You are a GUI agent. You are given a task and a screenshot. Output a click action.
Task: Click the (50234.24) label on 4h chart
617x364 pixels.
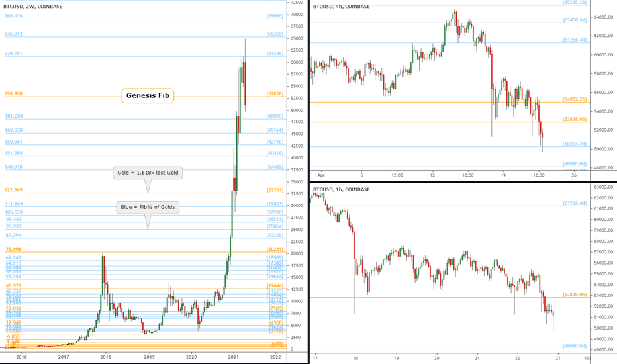click(x=575, y=144)
